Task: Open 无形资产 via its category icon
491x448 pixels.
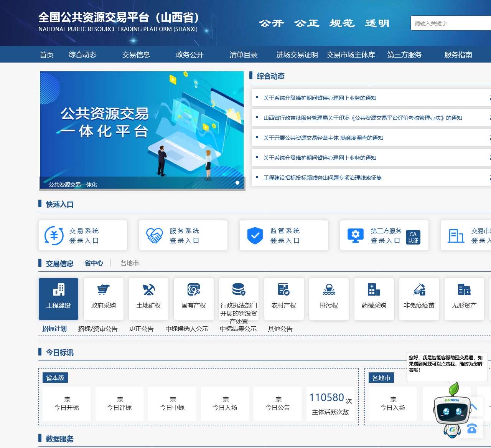Action: (464, 290)
